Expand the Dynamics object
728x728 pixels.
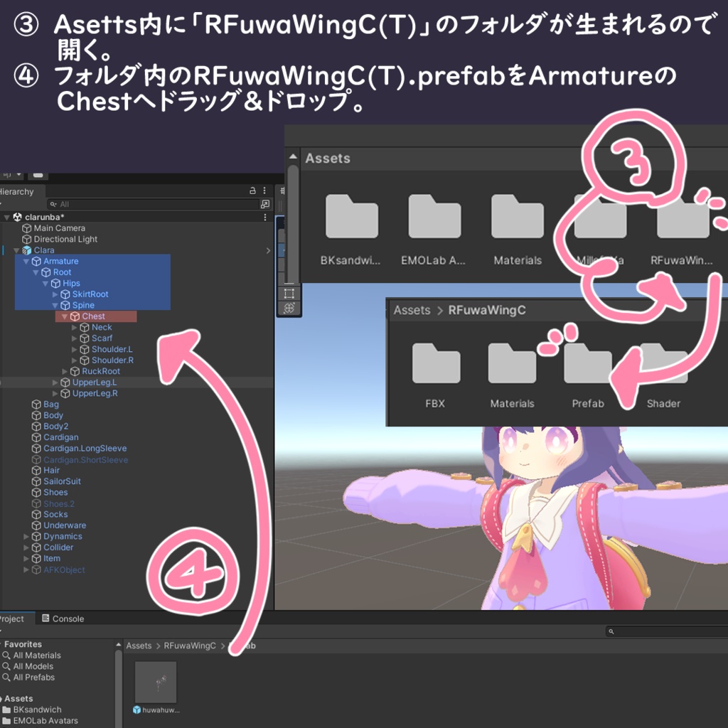click(x=26, y=536)
